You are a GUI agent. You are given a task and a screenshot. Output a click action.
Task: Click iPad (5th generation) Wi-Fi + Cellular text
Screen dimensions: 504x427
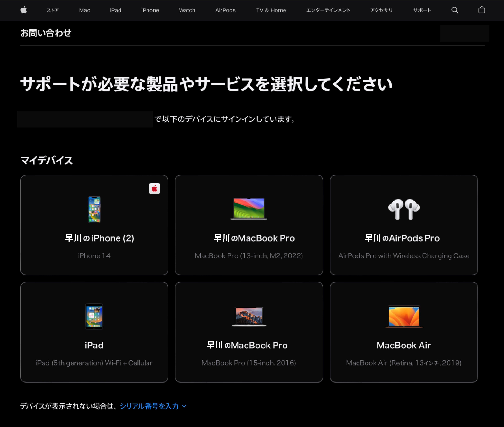94,363
